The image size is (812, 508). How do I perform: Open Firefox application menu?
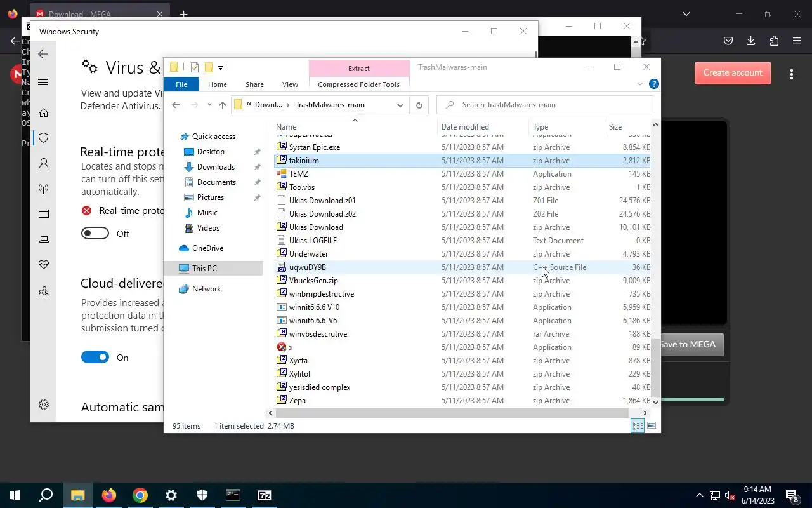coord(797,41)
